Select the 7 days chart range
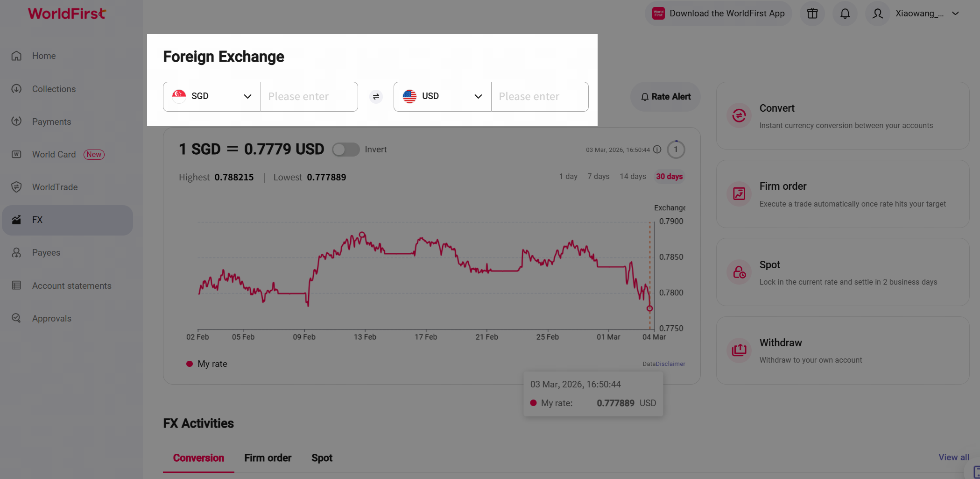Screen dimensions: 980x479 [598, 177]
